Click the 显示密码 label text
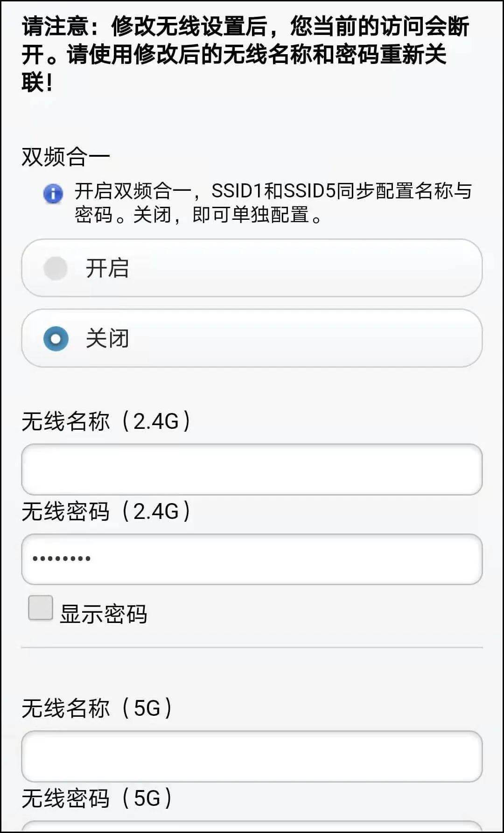The image size is (504, 833). [104, 614]
